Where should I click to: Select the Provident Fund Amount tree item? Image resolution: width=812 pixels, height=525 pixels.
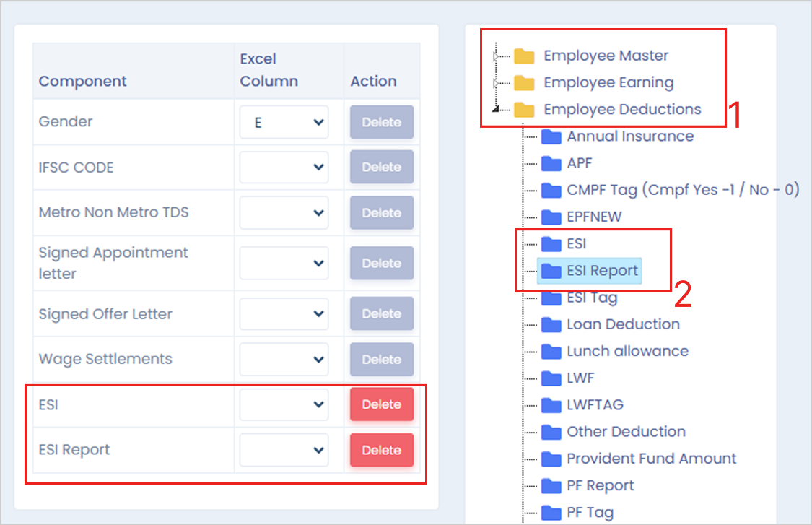point(651,459)
